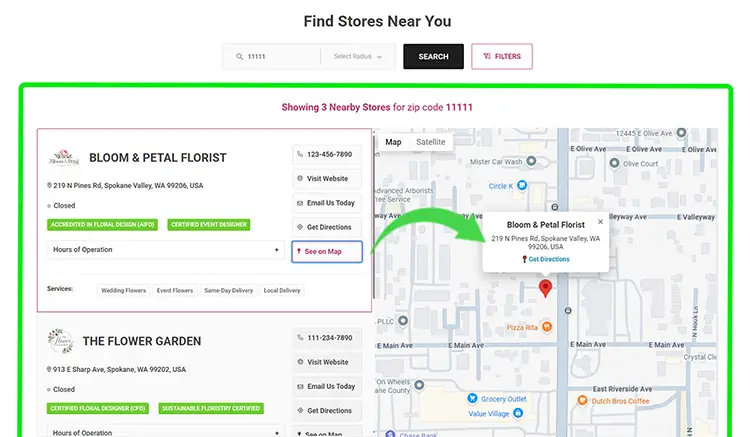Click See on Map for Bloom & Petal
The image size is (750, 437).
pos(327,251)
